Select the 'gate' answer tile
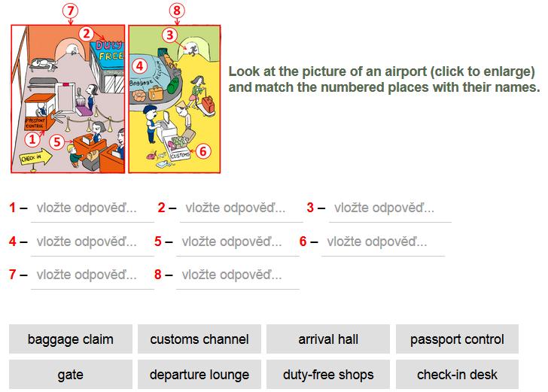This screenshot has width=548, height=392. 71,375
